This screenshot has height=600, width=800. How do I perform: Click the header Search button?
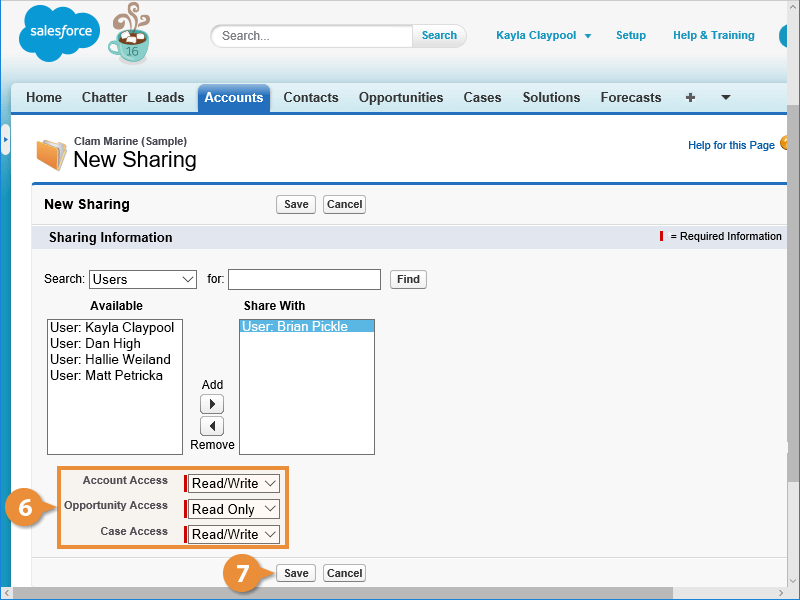pyautogui.click(x=439, y=36)
